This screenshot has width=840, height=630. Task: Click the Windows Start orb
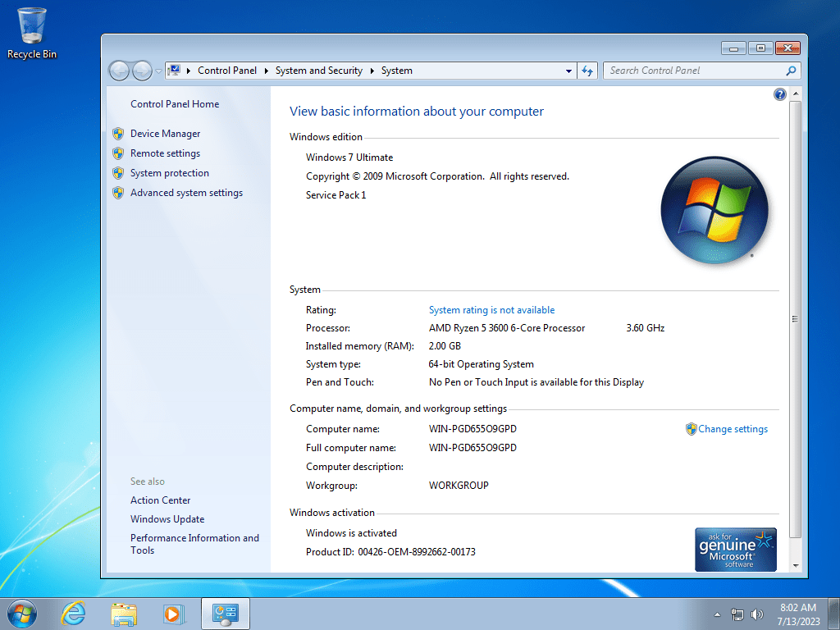[22, 614]
